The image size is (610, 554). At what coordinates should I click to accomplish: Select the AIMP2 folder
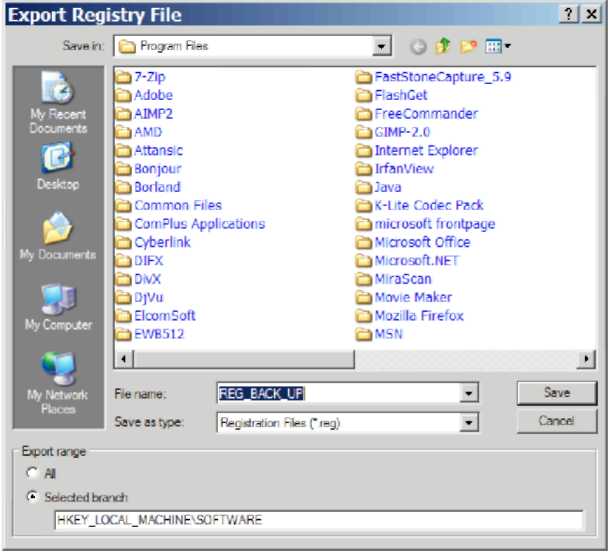(x=144, y=114)
